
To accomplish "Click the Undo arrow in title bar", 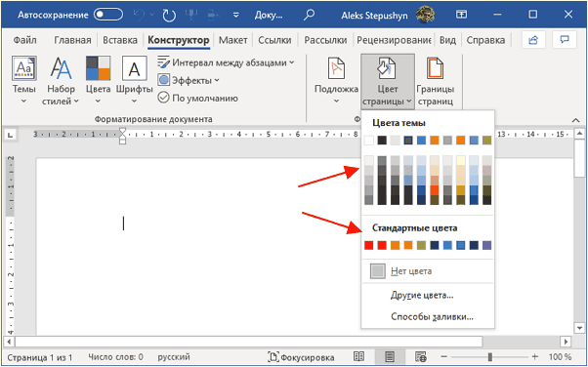I will (140, 15).
